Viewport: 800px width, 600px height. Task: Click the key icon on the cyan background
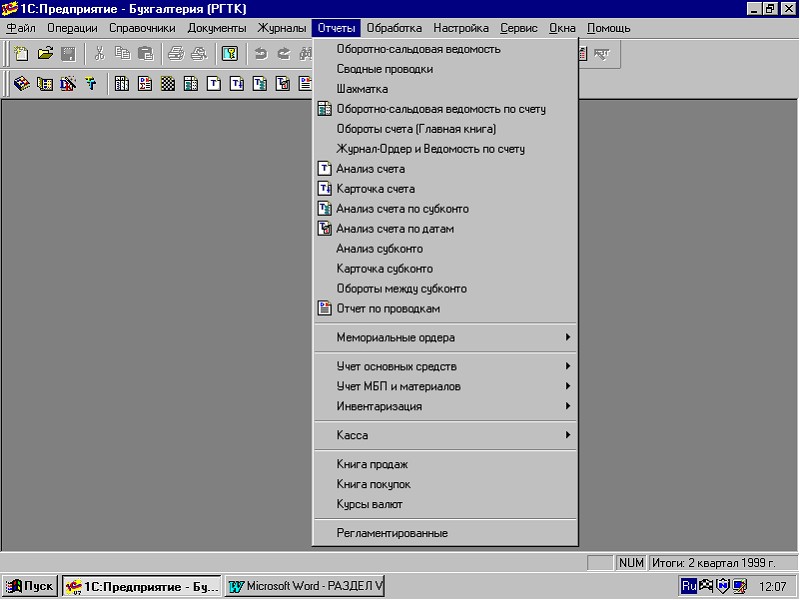[x=230, y=54]
